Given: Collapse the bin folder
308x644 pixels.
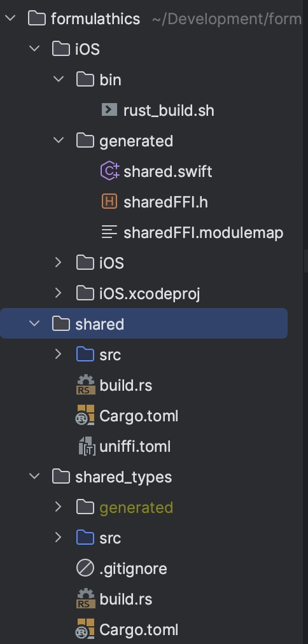Looking at the screenshot, I should pyautogui.click(x=59, y=79).
